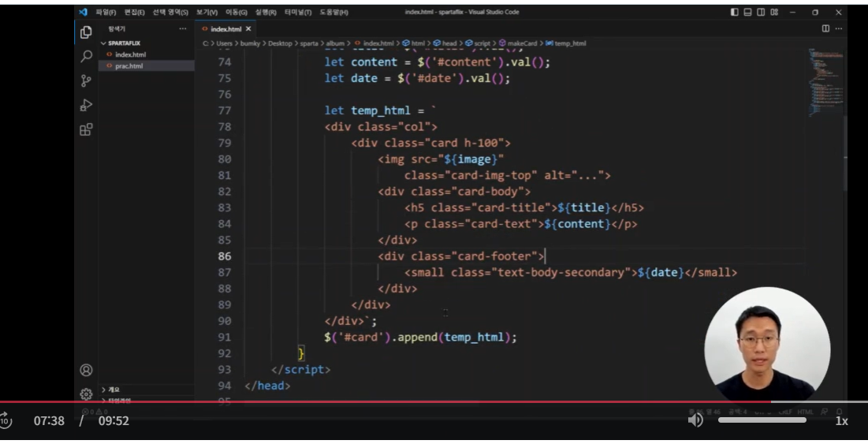Click the let temp_html declaration line
Image resolution: width=868 pixels, height=444 pixels.
[380, 110]
